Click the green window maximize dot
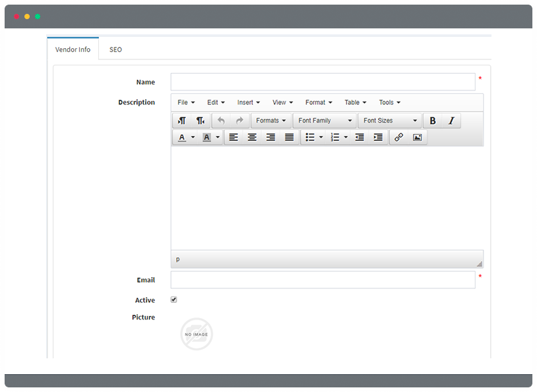 [38, 16]
